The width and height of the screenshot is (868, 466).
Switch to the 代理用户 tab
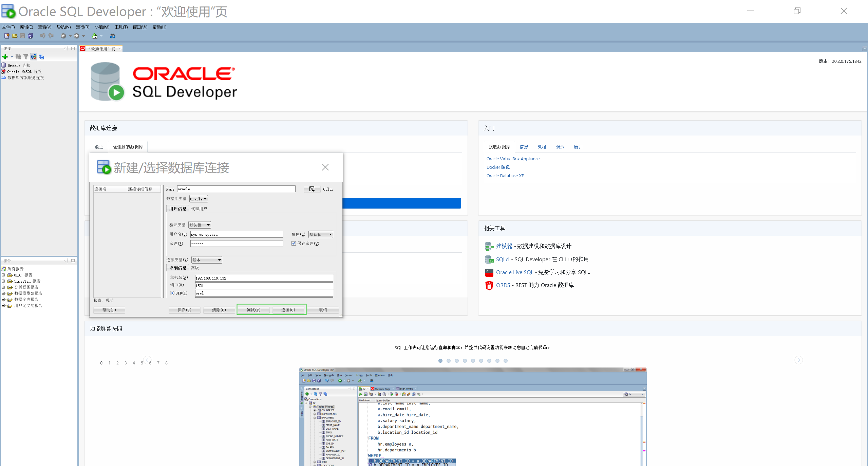point(199,209)
